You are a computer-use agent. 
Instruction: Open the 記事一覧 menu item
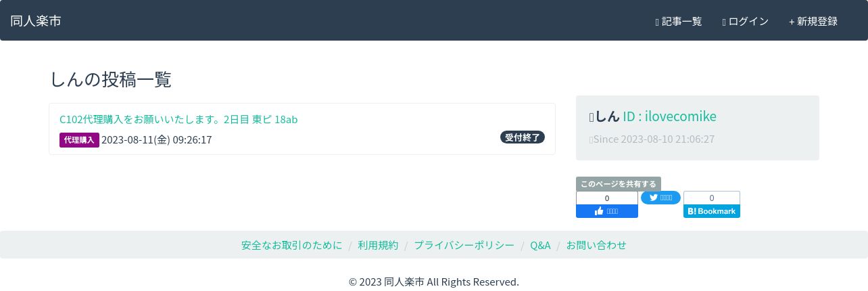pyautogui.click(x=679, y=22)
